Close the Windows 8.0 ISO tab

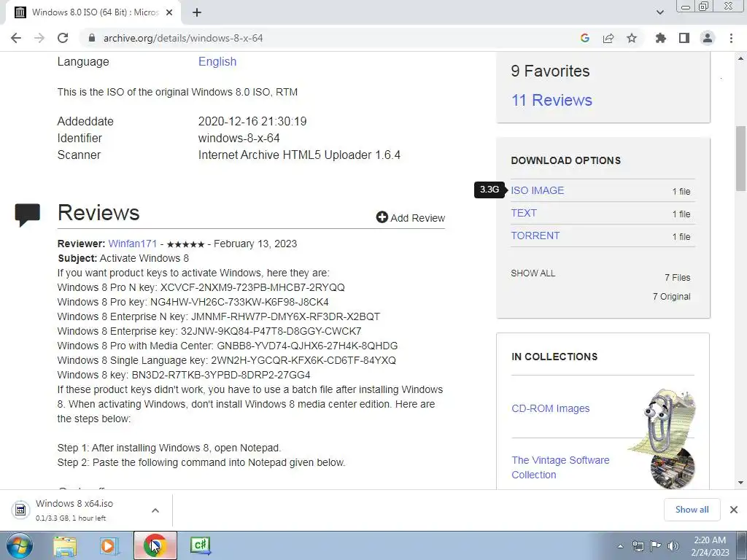point(169,12)
